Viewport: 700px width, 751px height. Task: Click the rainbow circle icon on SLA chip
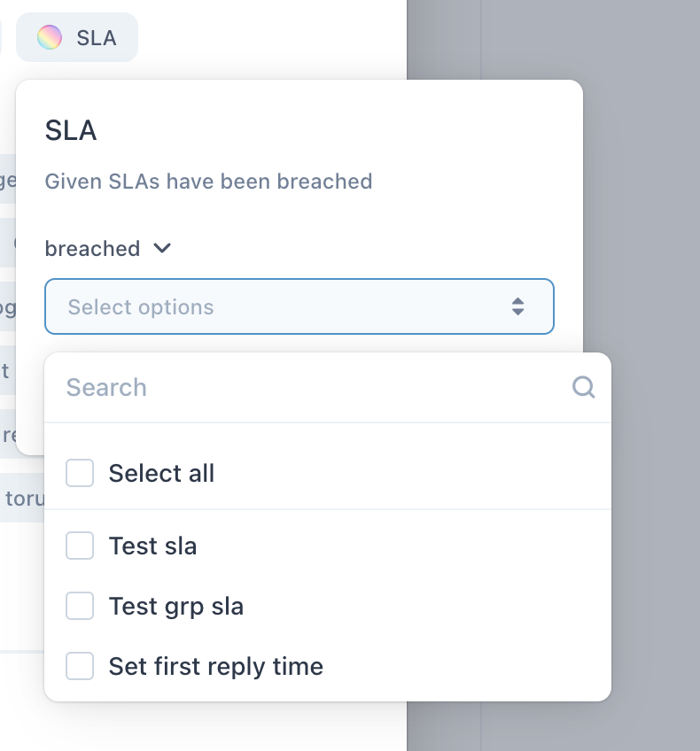pyautogui.click(x=50, y=37)
